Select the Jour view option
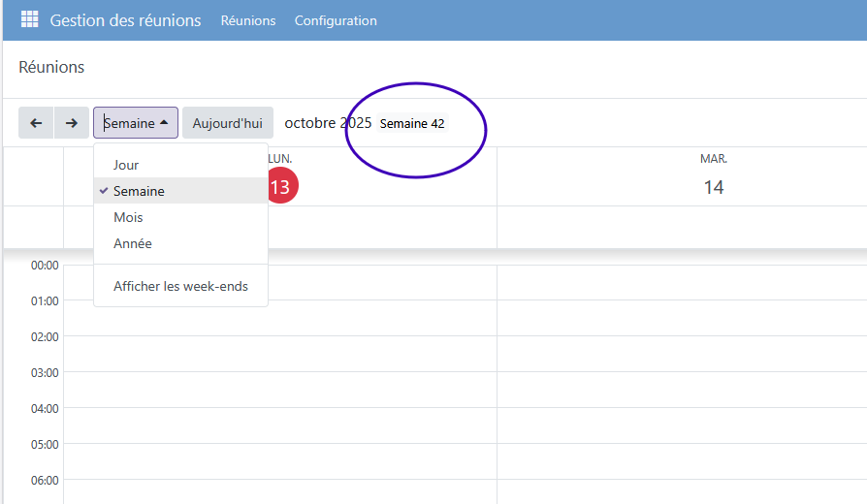Viewport: 867px width, 504px height. coord(126,165)
